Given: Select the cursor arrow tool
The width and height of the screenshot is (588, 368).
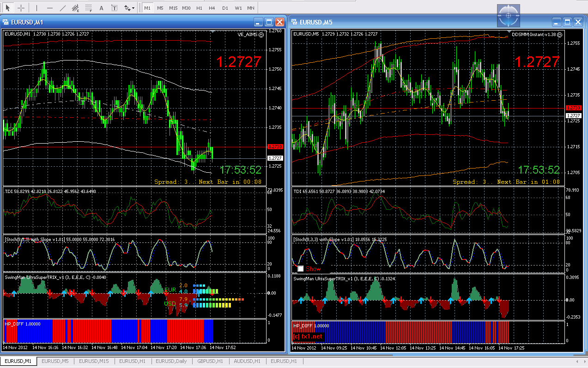Looking at the screenshot, I should coord(7,8).
